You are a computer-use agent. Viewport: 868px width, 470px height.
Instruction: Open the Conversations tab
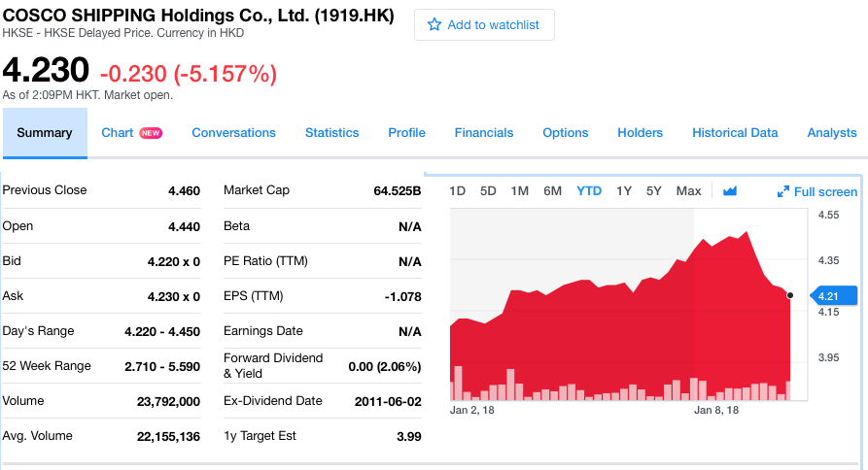point(233,133)
